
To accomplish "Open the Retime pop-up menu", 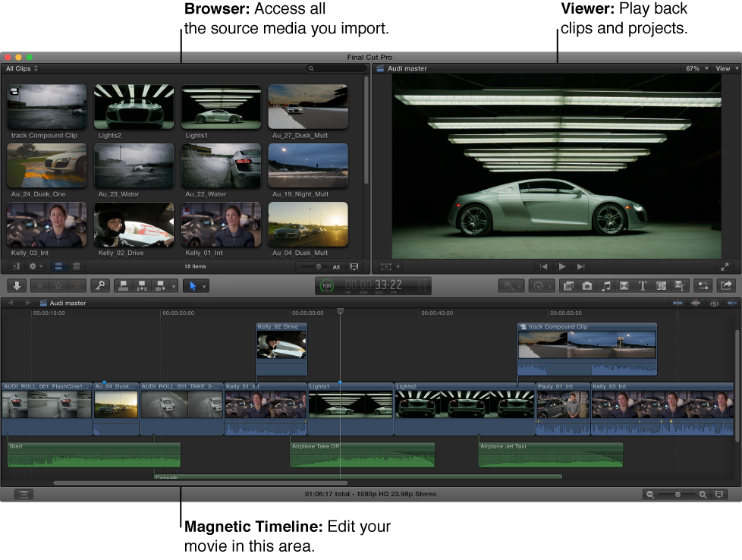I will [542, 286].
